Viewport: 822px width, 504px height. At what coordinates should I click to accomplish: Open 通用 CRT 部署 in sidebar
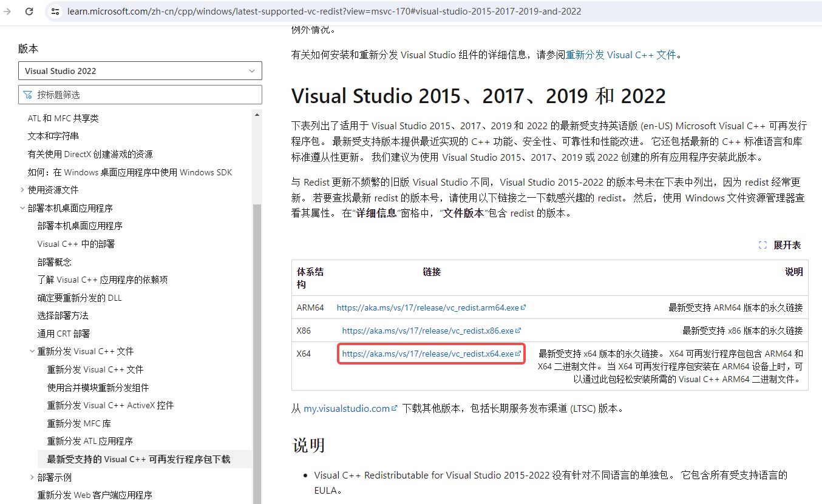click(64, 334)
